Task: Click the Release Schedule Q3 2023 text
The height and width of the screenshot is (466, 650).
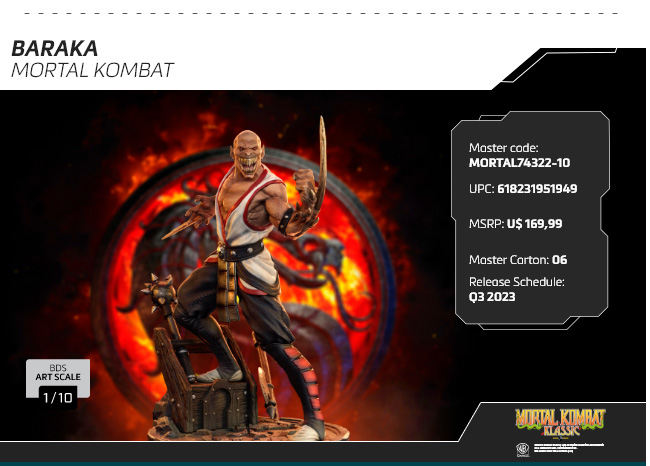Action: point(492,297)
